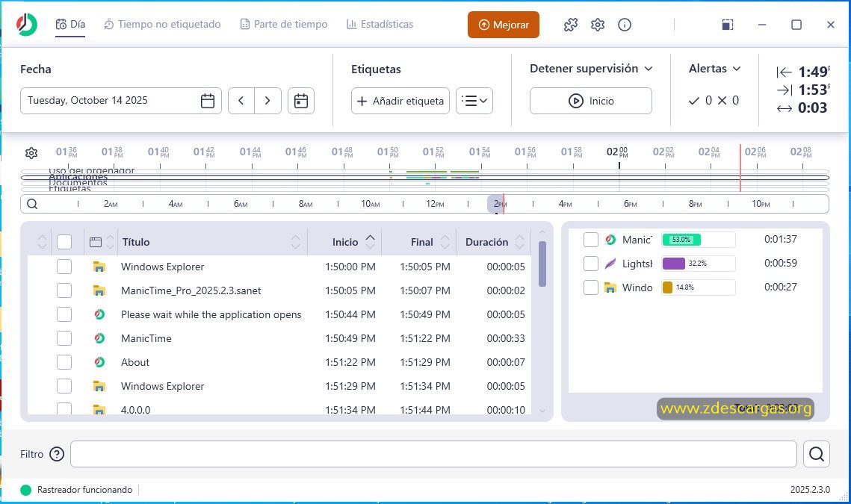Open the Filtro help question icon
The height and width of the screenshot is (504, 851).
click(x=57, y=454)
